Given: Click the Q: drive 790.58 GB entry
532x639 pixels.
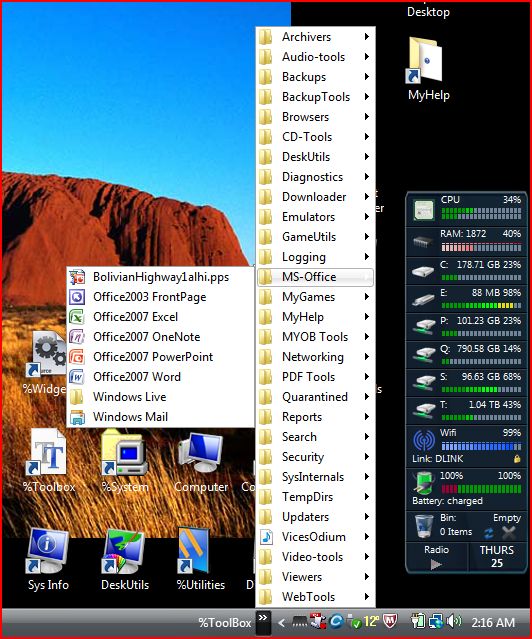Looking at the screenshot, I should click(x=466, y=354).
